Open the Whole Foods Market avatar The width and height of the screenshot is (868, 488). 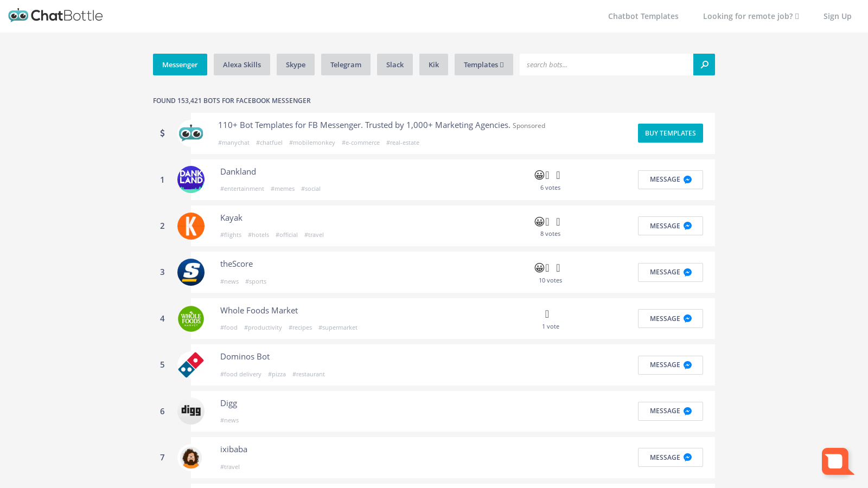click(x=191, y=319)
